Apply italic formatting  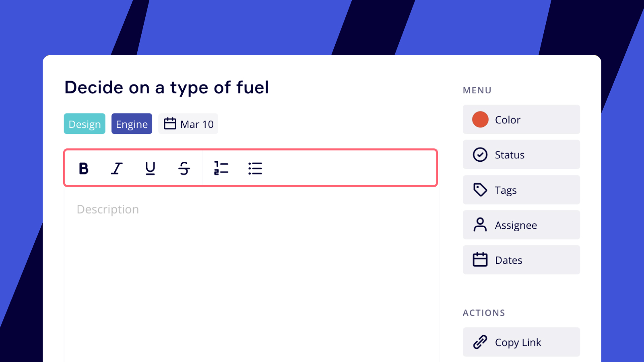pos(117,168)
